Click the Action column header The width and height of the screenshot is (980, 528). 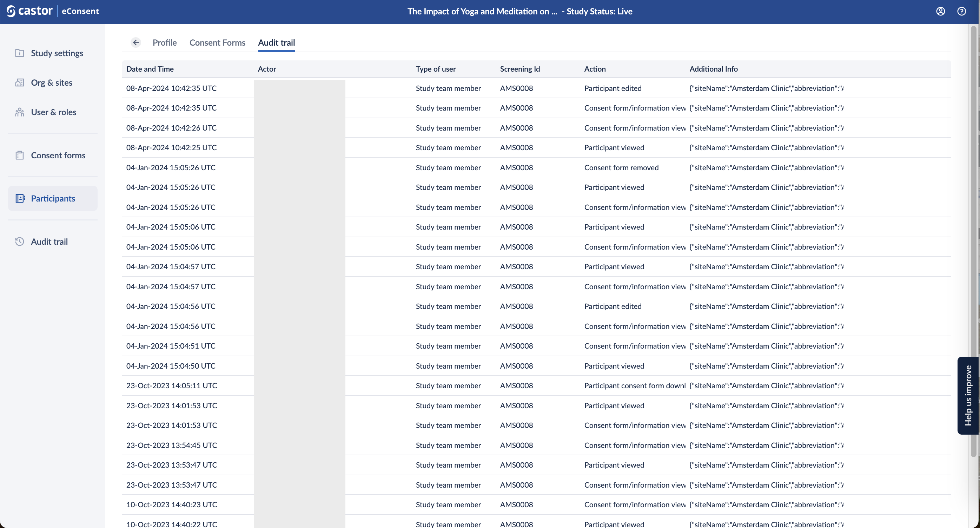point(595,69)
